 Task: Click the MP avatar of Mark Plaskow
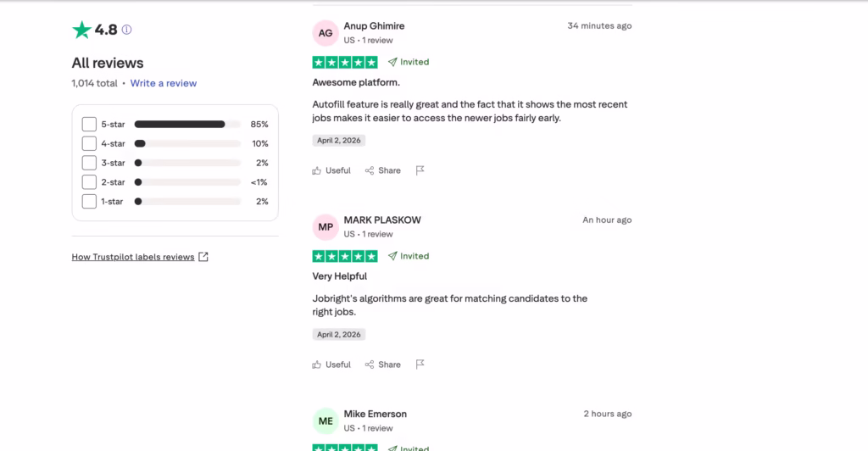325,227
